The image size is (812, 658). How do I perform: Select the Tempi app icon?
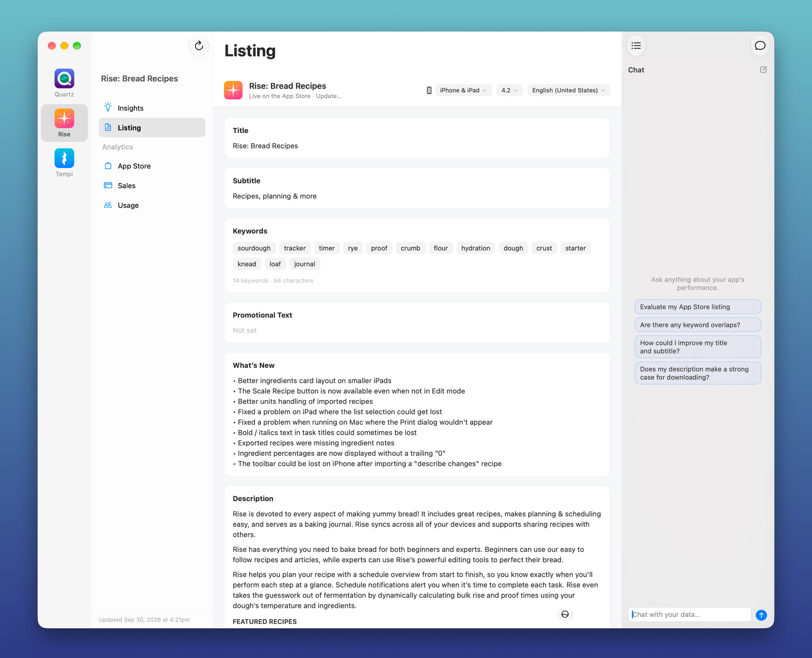[x=64, y=158]
